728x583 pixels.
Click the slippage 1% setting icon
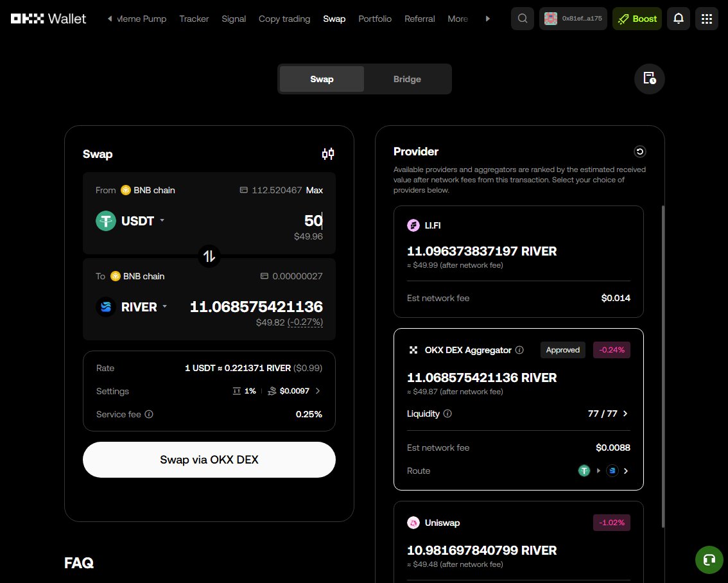[236, 391]
